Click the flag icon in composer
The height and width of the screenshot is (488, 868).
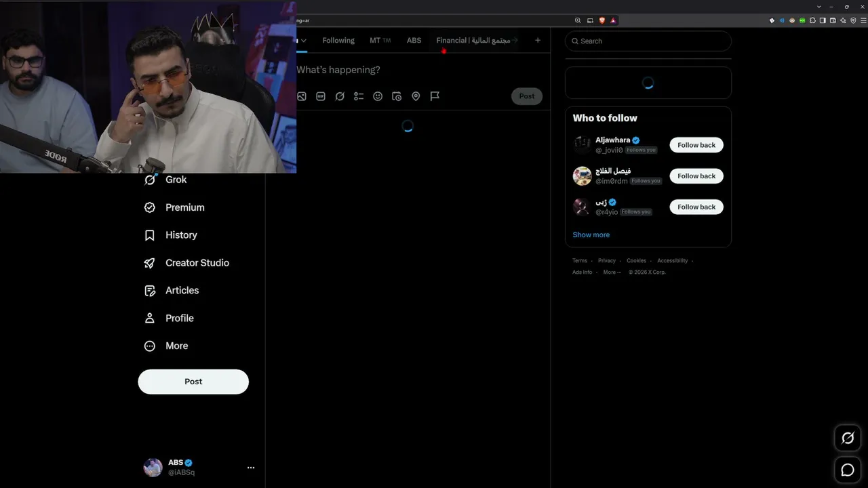tap(435, 96)
